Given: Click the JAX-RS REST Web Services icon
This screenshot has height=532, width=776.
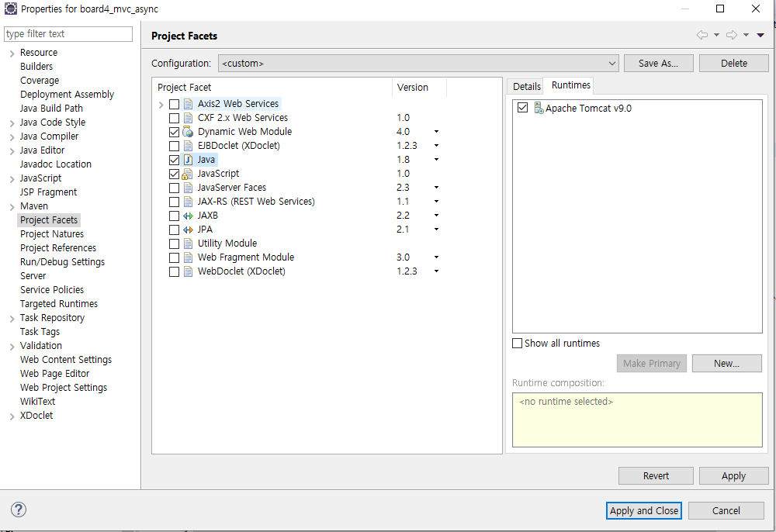Looking at the screenshot, I should pos(188,202).
